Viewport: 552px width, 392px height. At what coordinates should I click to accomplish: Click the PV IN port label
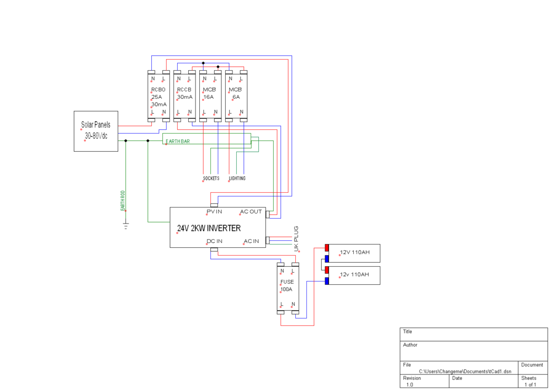(214, 211)
